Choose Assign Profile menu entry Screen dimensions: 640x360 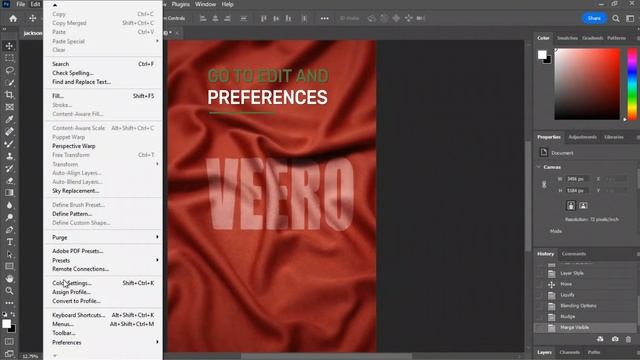(103, 292)
